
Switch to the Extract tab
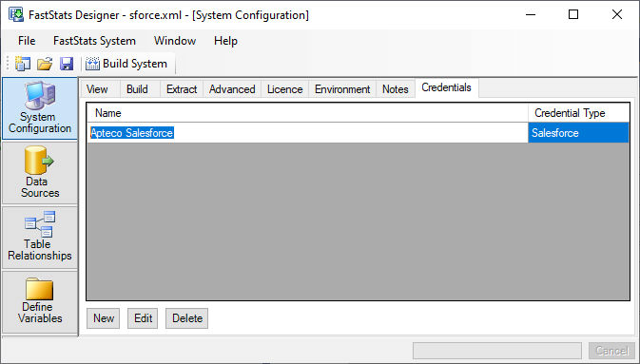click(x=182, y=89)
